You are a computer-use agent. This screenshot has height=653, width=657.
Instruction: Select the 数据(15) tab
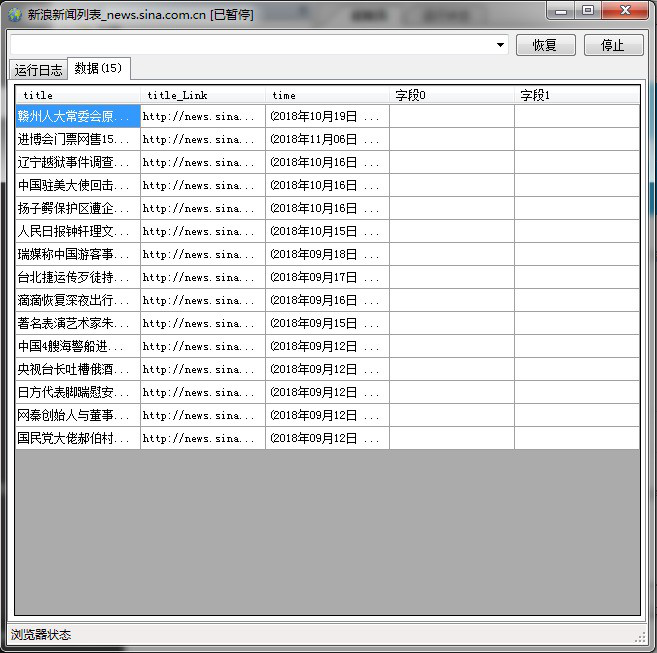pyautogui.click(x=98, y=68)
